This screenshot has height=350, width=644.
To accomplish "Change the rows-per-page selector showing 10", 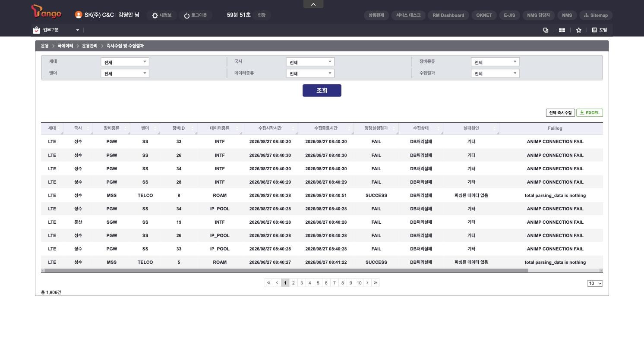I will (595, 283).
